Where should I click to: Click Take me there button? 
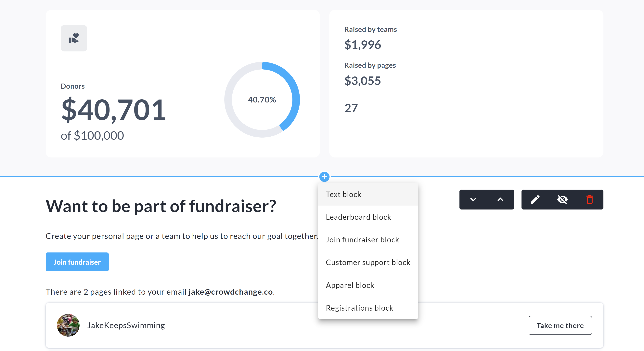coord(560,325)
